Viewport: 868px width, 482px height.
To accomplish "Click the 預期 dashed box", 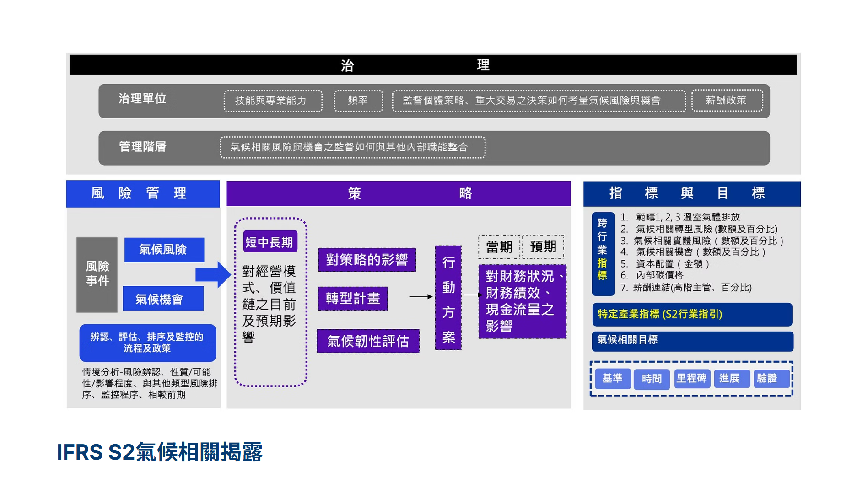I will coord(543,247).
